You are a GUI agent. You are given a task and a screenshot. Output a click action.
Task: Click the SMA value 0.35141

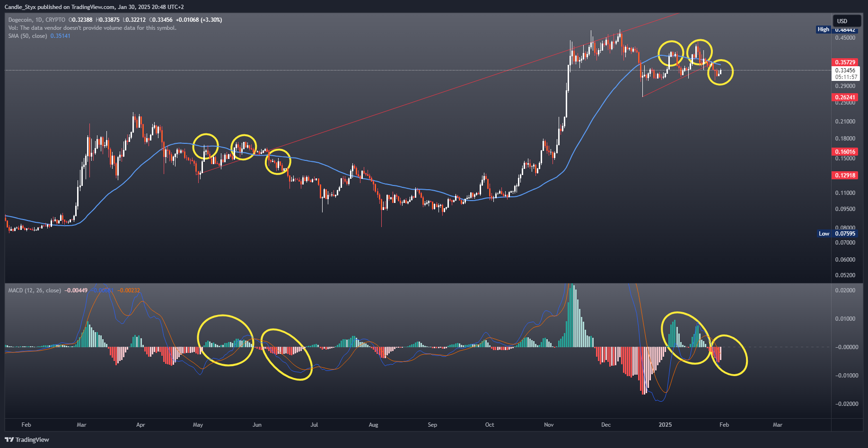pos(60,36)
